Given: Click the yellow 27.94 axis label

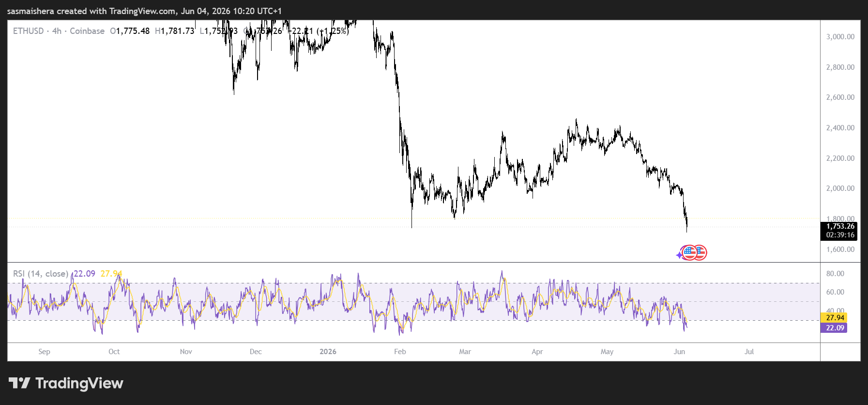Looking at the screenshot, I should click(x=834, y=318).
